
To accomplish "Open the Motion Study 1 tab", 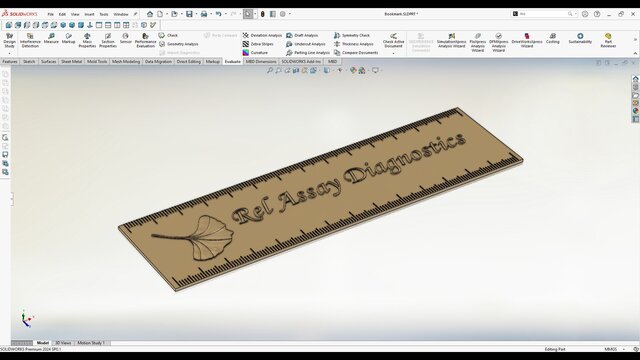I will [x=91, y=343].
